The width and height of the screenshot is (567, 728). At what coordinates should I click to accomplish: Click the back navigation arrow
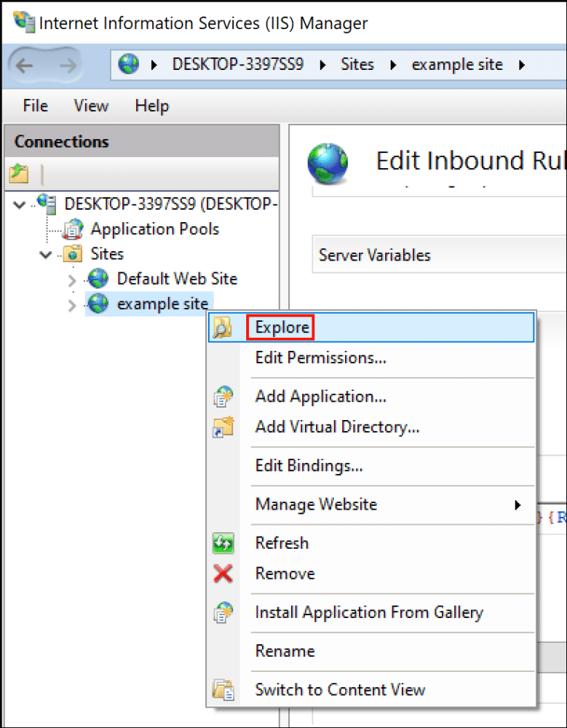point(25,65)
